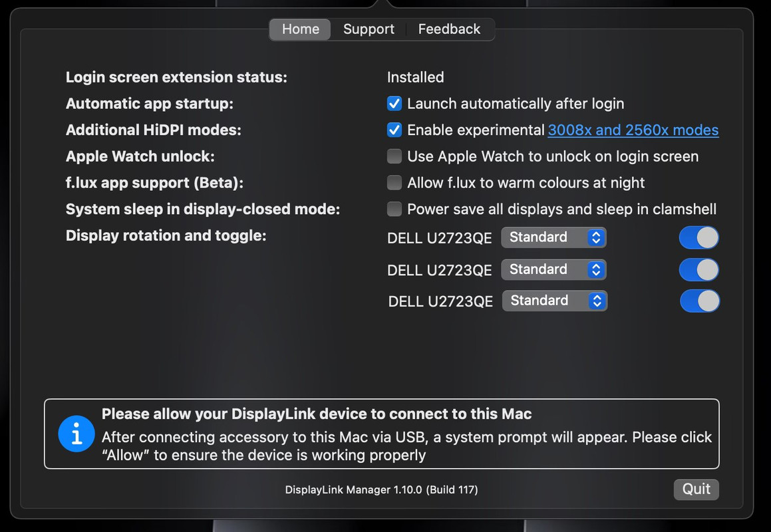The height and width of the screenshot is (532, 771).
Task: Open the Feedback tab
Action: (x=449, y=29)
